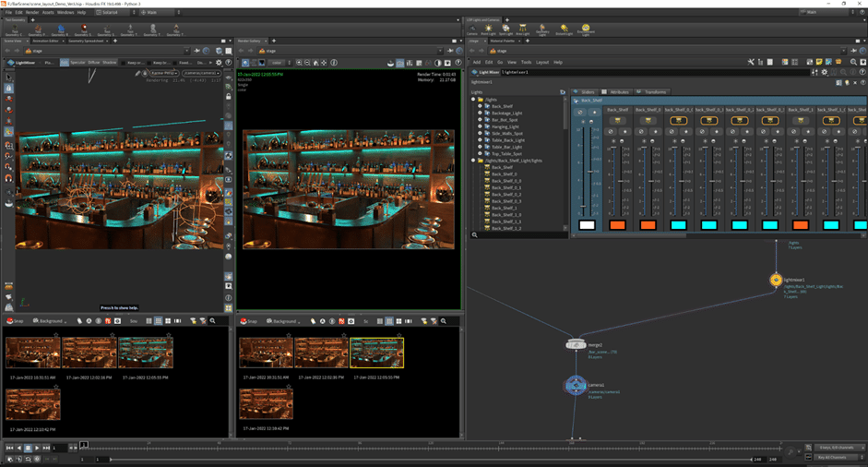
Task: Select the Point Light shelf tool
Action: pyautogui.click(x=488, y=30)
